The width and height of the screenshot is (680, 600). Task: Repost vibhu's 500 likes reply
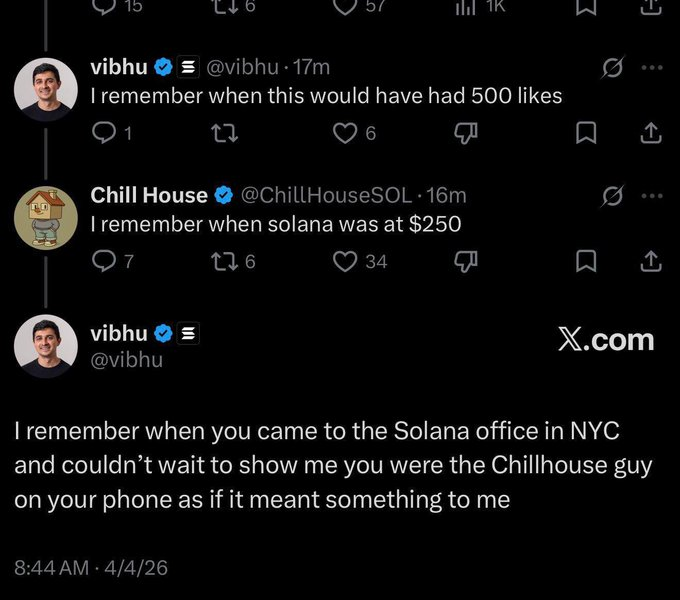227,133
